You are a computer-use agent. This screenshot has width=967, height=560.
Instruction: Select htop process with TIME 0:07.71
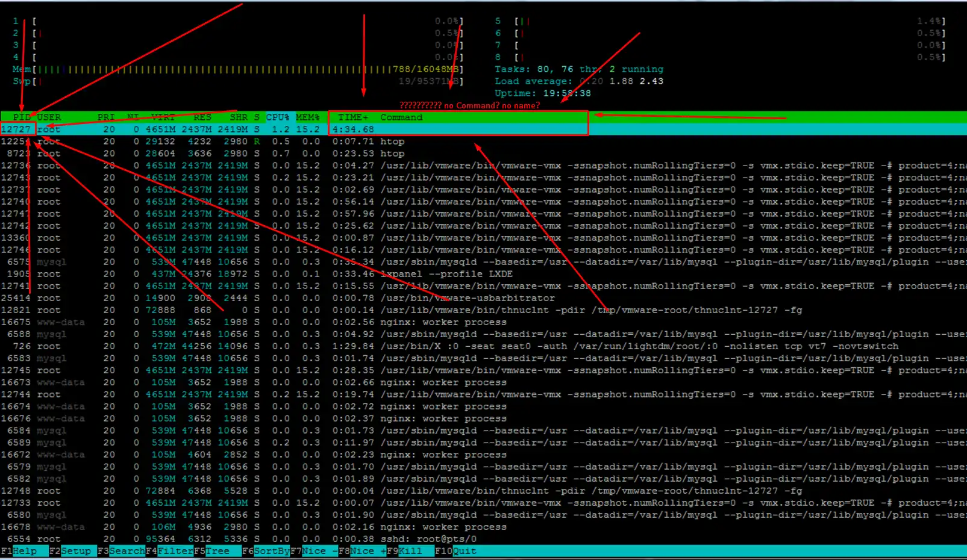[483, 142]
